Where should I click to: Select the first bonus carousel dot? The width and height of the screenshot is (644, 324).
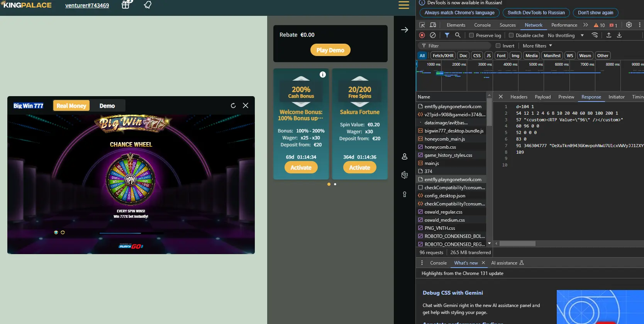[329, 184]
